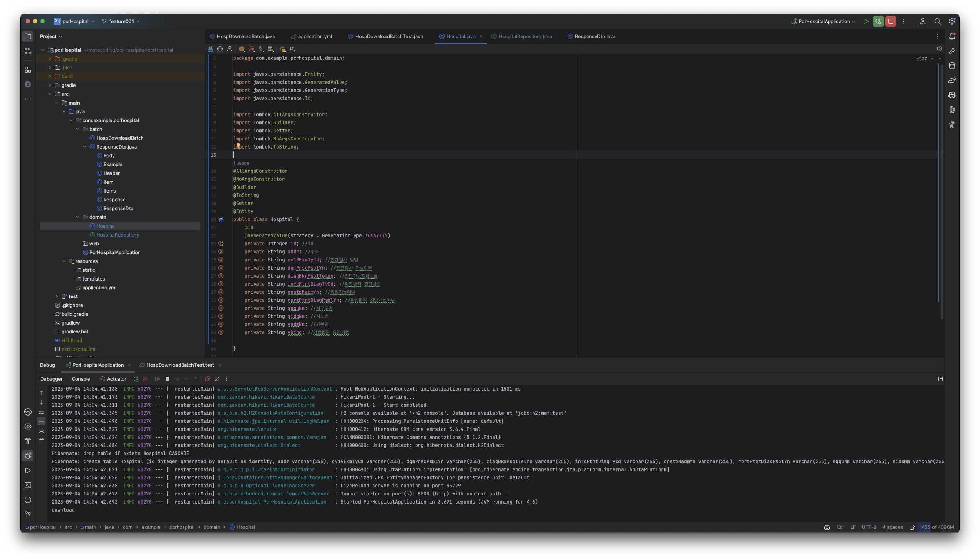Switch to HospDownloadBatchTest.java editor tab

click(x=388, y=37)
